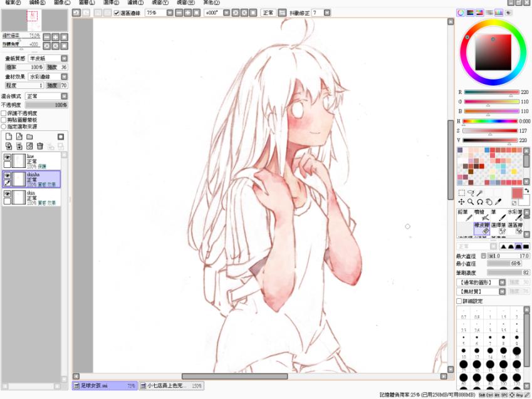Screen dimensions: 532x399
Task: Open the 無材質 brush texture dropdown
Action: pyautogui.click(x=502, y=291)
